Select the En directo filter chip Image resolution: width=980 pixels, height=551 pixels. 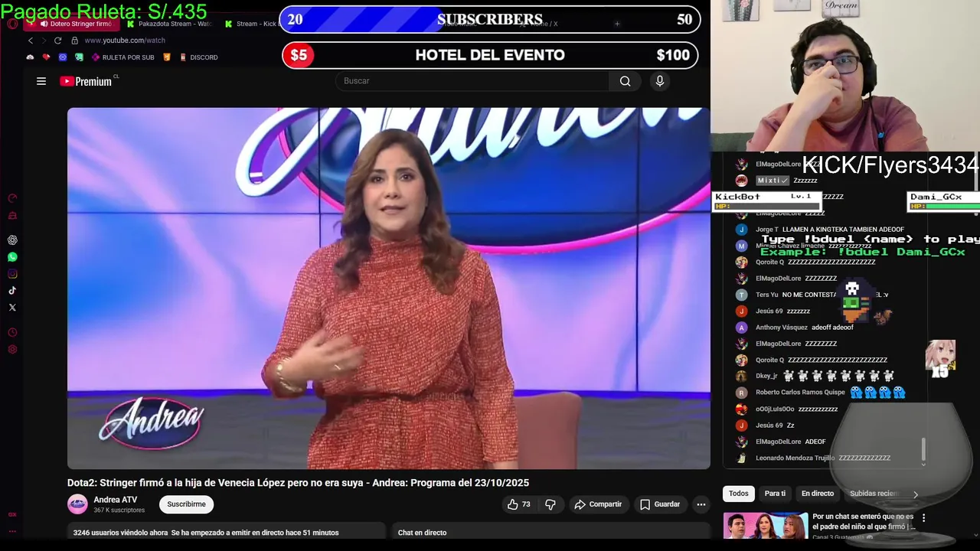tap(818, 494)
